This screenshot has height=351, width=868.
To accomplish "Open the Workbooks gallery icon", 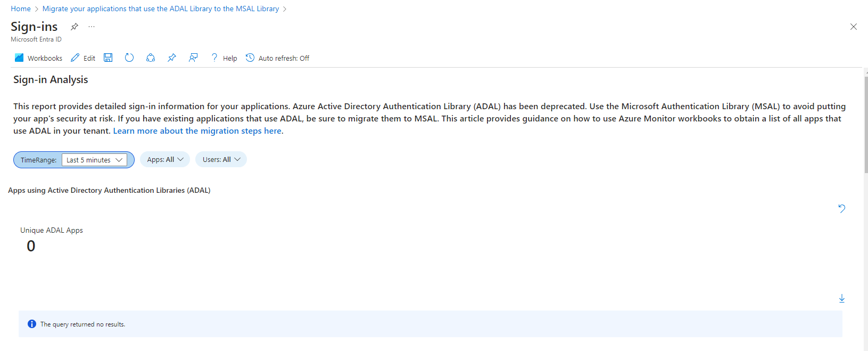I will click(x=19, y=58).
